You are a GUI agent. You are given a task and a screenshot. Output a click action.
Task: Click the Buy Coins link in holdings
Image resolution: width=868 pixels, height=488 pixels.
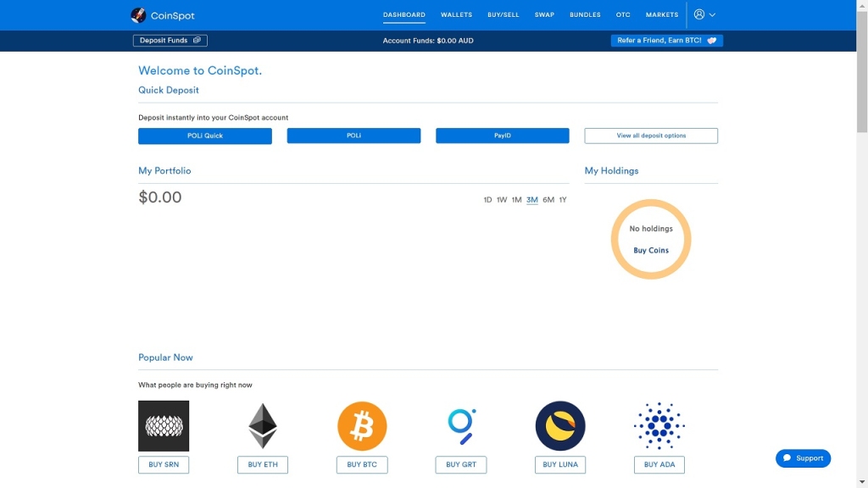[x=651, y=250]
